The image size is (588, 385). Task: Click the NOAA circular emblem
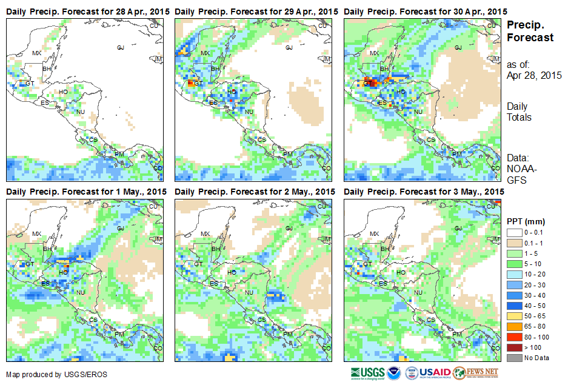(395, 373)
